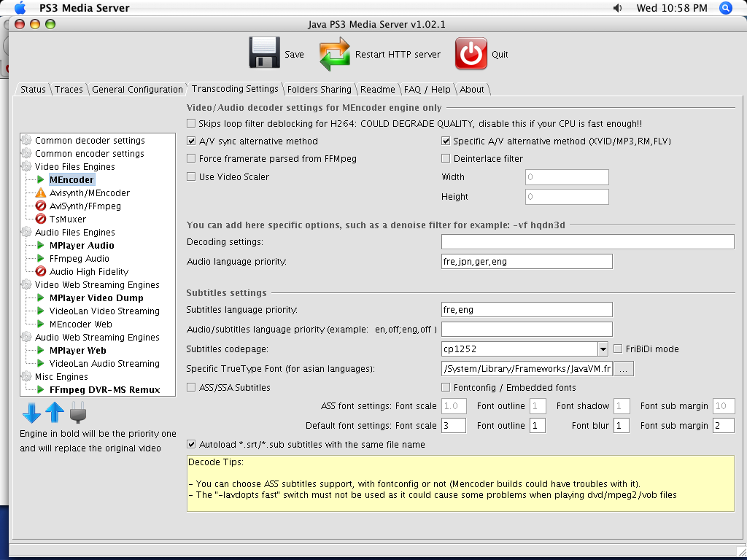Open the Readme tab
This screenshot has height=560, width=747.
pos(377,89)
